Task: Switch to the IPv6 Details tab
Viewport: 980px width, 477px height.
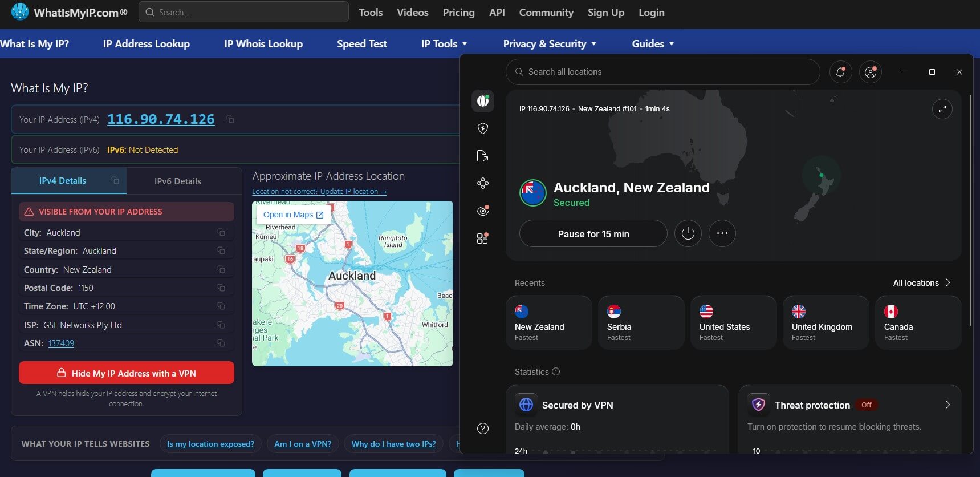Action: pos(178,181)
